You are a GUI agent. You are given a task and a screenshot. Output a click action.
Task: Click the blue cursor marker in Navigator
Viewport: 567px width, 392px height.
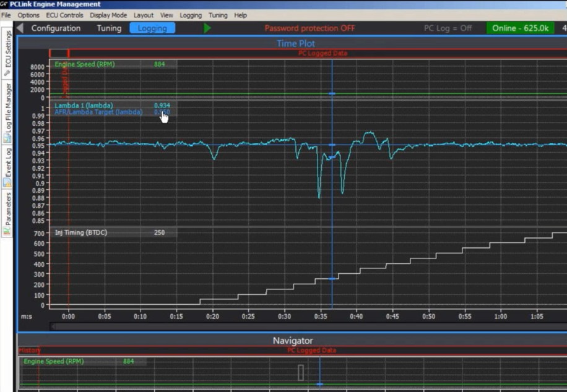(x=319, y=384)
